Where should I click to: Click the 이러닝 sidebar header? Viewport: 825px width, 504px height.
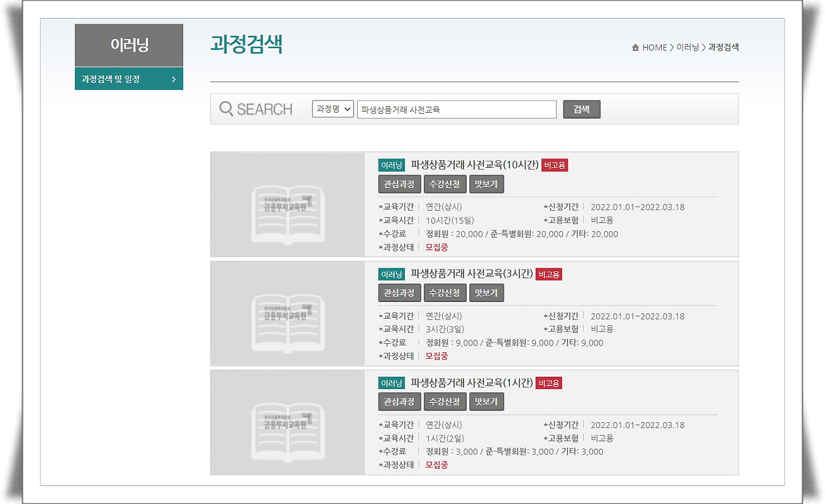[x=129, y=45]
